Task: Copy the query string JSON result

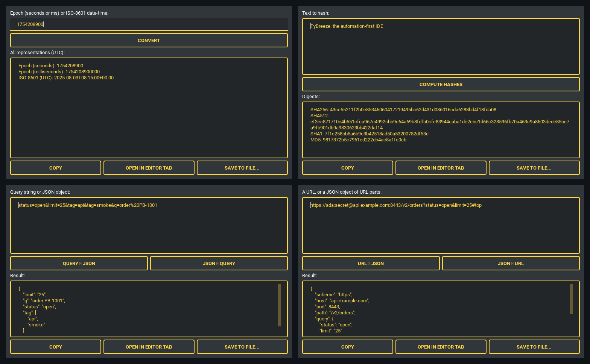Action: pyautogui.click(x=56, y=347)
